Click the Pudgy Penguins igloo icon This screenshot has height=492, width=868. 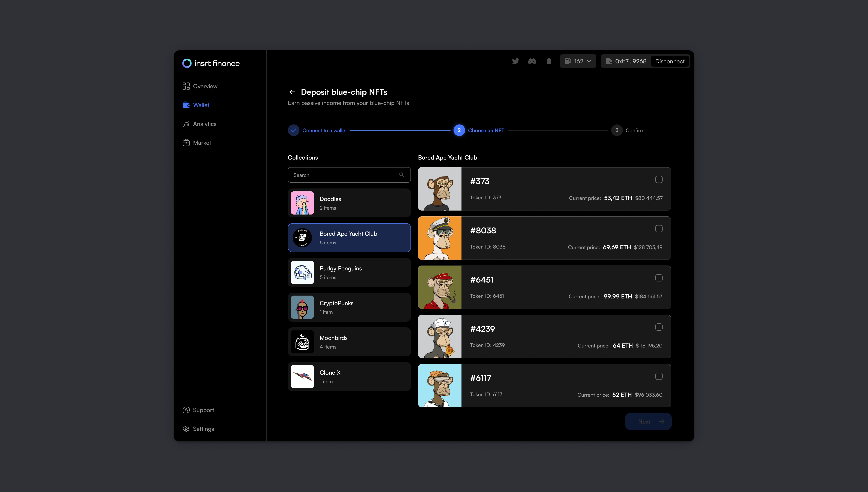coord(302,272)
